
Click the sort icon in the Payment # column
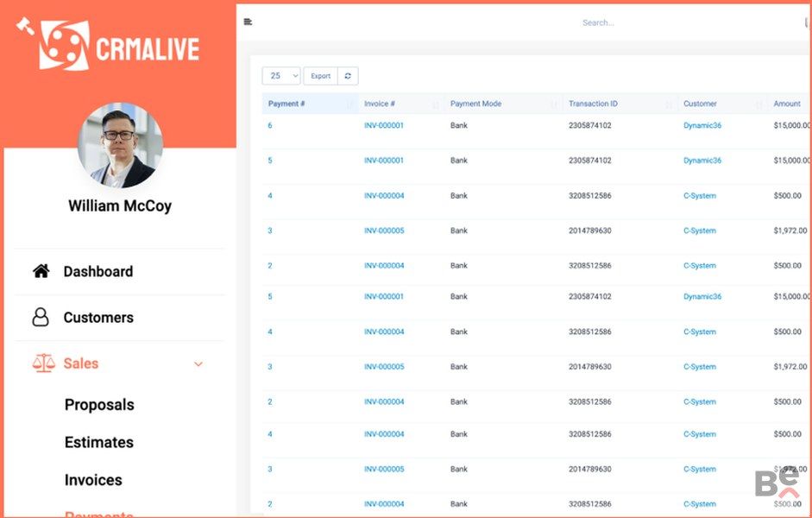pos(349,104)
